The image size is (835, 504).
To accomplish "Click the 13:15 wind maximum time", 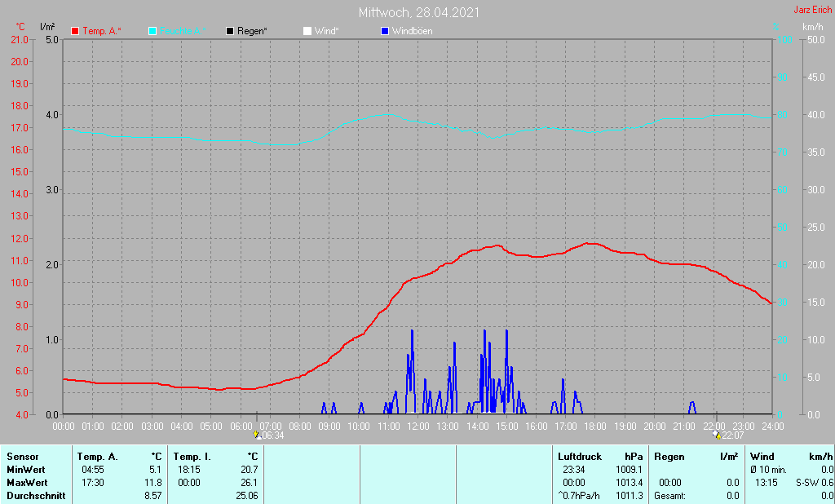I will [766, 483].
